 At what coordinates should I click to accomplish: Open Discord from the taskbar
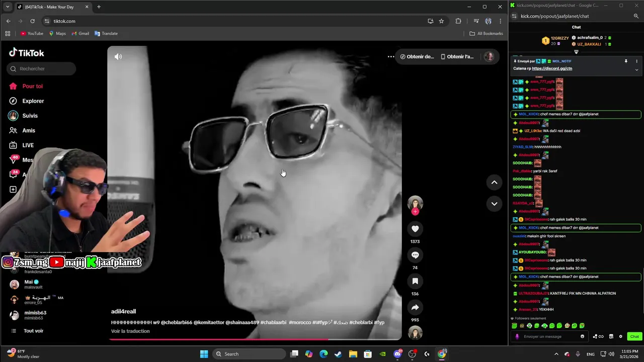(397, 354)
